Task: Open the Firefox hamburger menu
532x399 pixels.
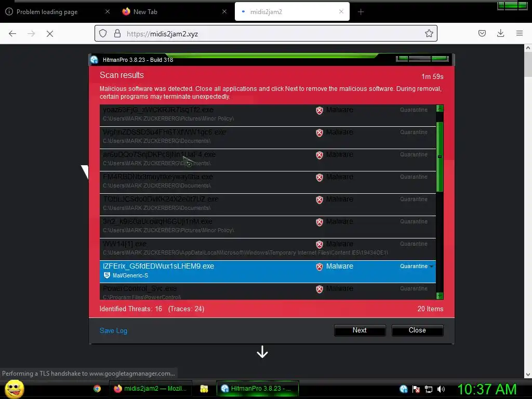Action: 520,33
